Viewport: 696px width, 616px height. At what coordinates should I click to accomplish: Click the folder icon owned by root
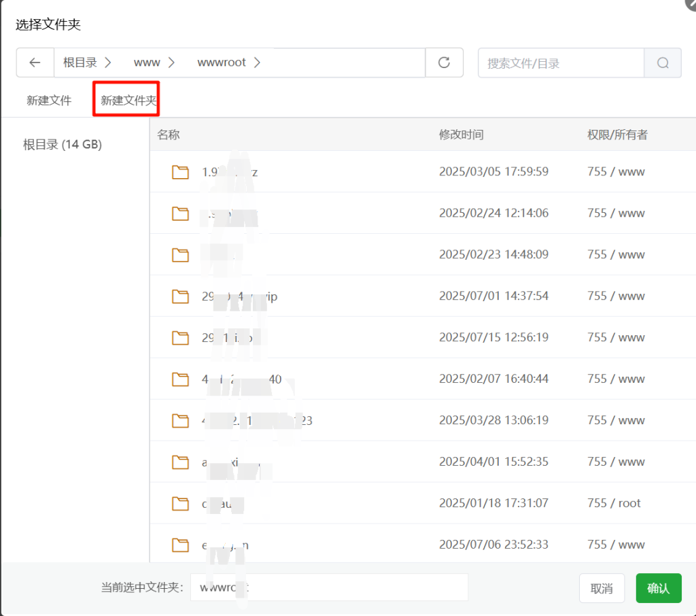coord(180,503)
